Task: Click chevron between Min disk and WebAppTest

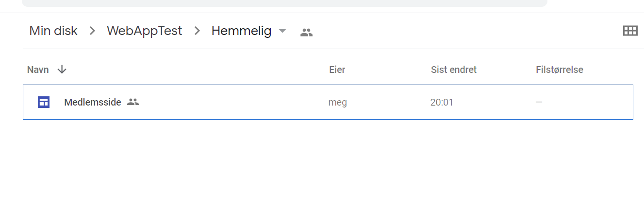Action: (92, 31)
